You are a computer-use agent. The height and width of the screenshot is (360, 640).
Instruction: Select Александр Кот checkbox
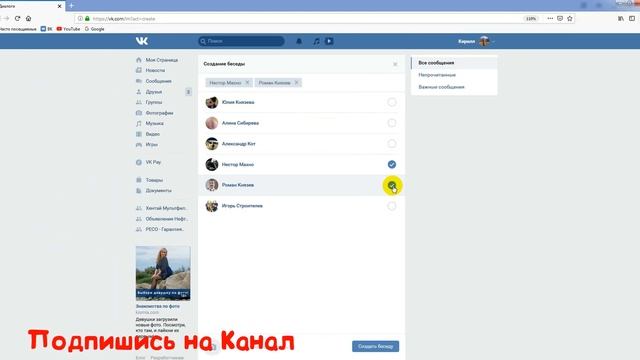[392, 144]
